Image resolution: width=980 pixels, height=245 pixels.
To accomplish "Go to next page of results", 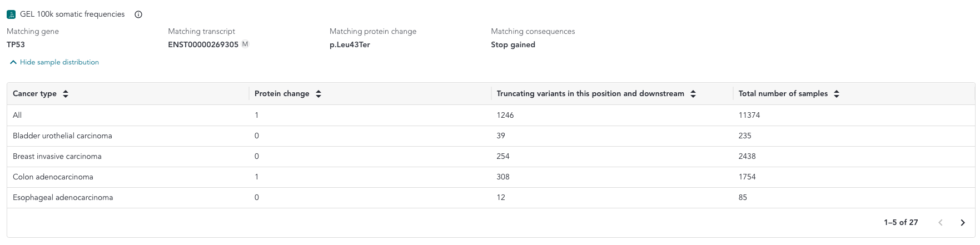I will pos(963,222).
